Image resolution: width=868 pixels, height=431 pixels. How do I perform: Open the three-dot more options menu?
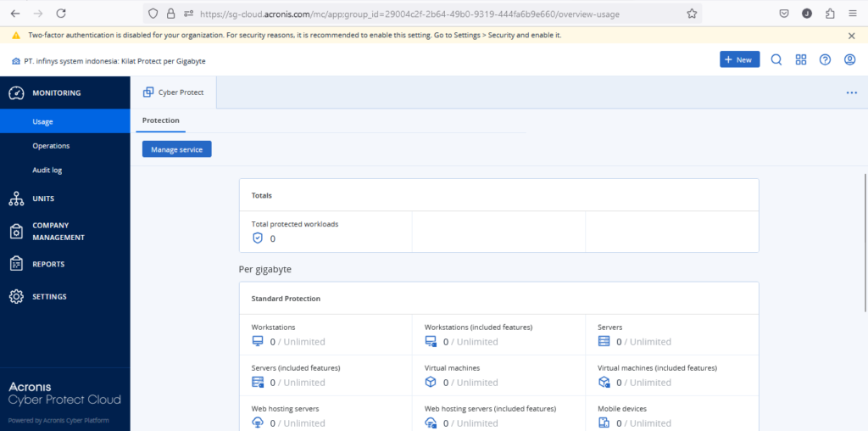coord(851,92)
